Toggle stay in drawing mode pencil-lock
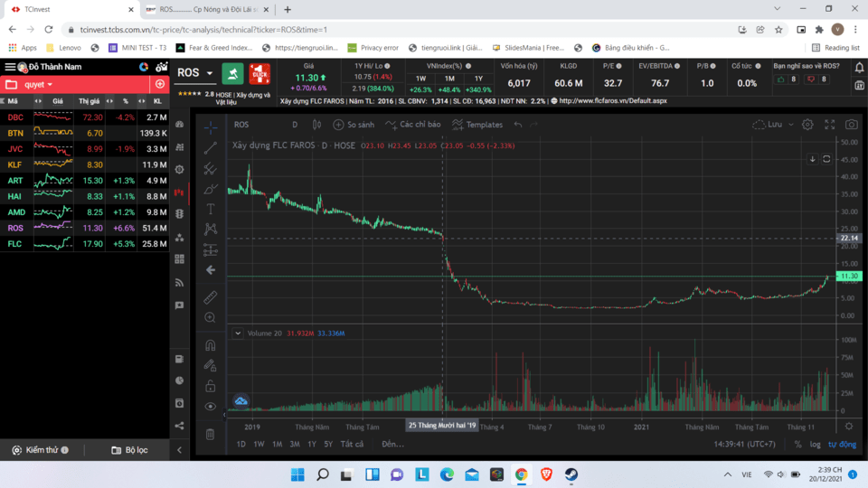 (211, 365)
